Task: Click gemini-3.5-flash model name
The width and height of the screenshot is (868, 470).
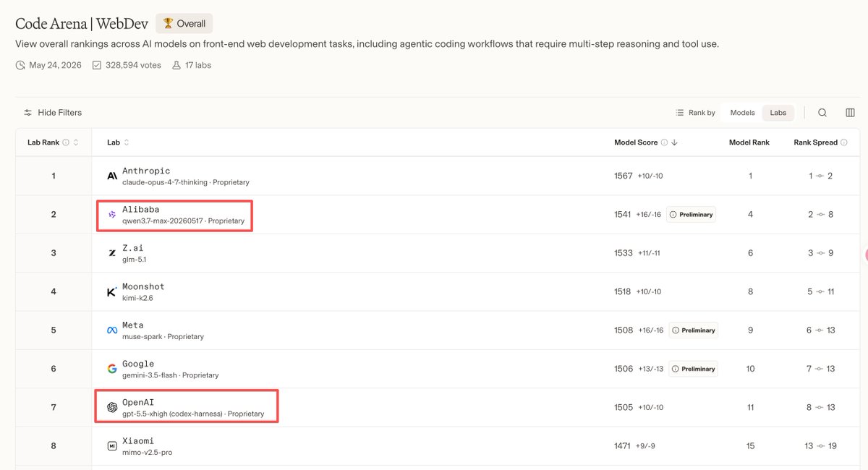Action: [150, 375]
